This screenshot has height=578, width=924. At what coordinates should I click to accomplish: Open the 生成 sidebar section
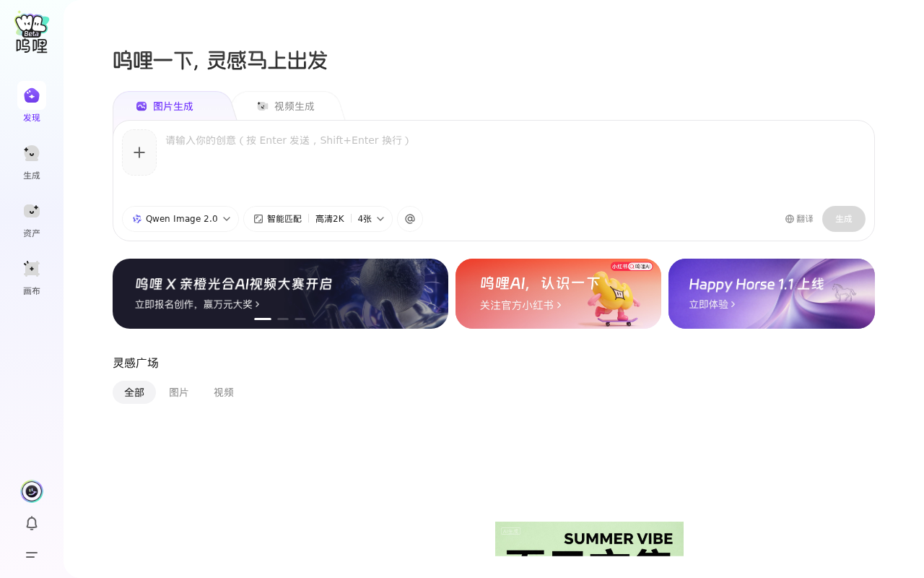pos(32,160)
